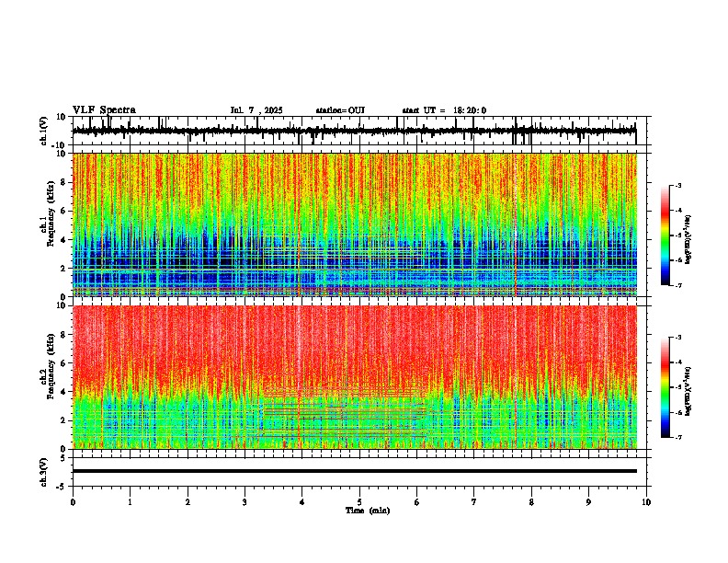Click the ch.2 colorbar '-7' label
The height and width of the screenshot is (563, 728).
pos(678,437)
